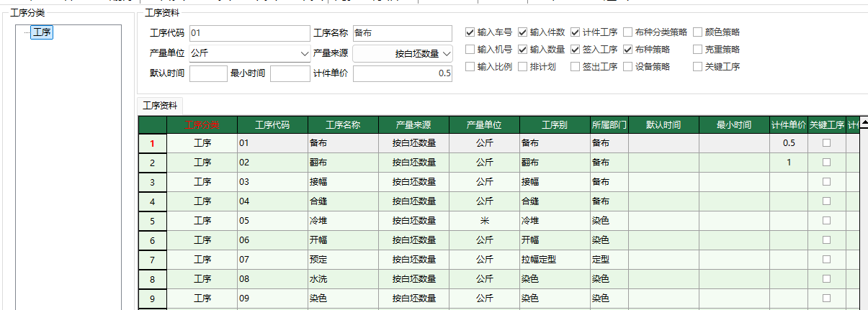Screen dimensions: 868x310
Task: Expand the 产量来源 dropdown list
Action: pyautogui.click(x=446, y=54)
